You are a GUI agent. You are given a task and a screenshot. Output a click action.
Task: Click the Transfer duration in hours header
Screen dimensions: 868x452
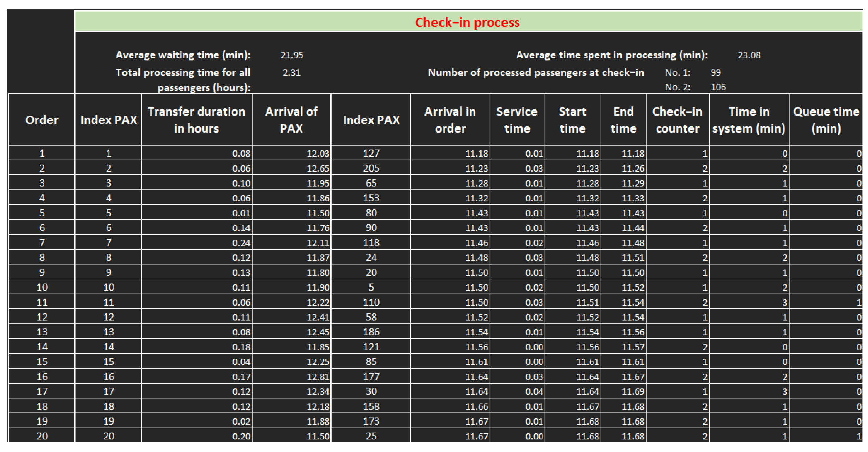[196, 120]
